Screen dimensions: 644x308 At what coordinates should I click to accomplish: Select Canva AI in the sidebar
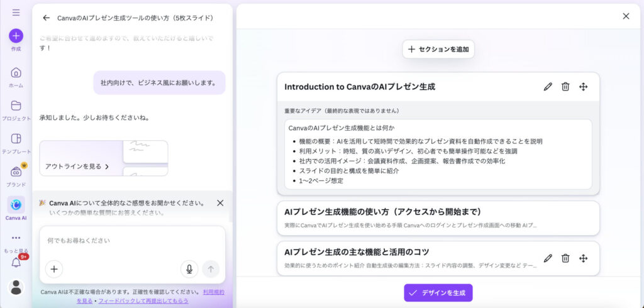16,205
